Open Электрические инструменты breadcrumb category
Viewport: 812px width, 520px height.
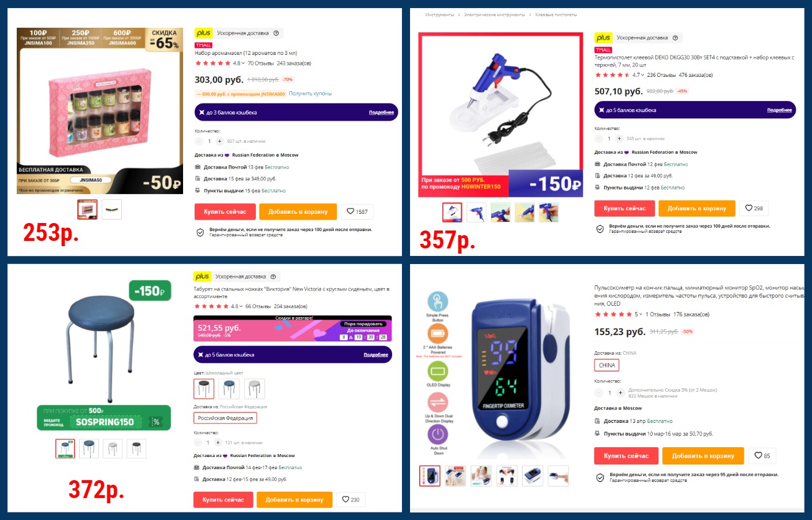click(x=494, y=14)
